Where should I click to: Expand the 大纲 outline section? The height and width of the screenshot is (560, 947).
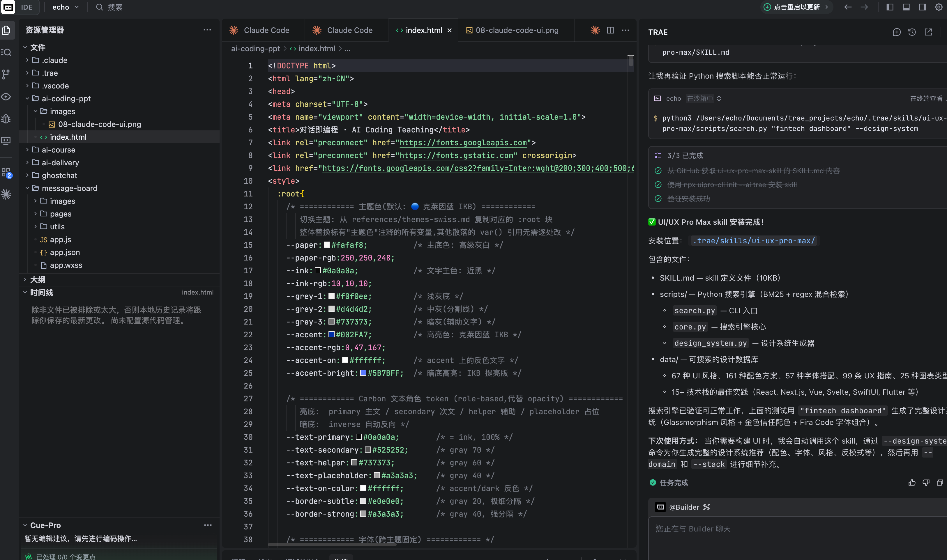tap(25, 280)
